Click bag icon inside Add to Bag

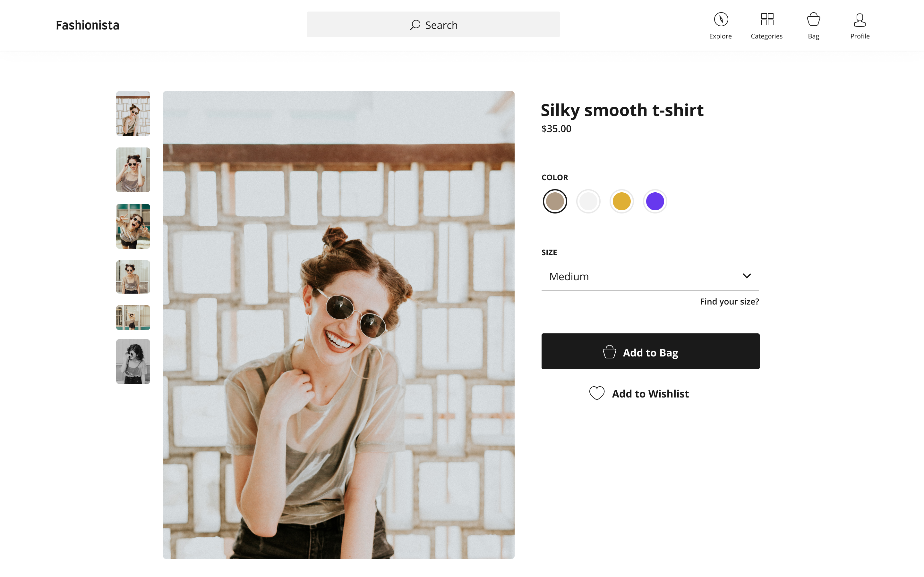[x=609, y=352]
